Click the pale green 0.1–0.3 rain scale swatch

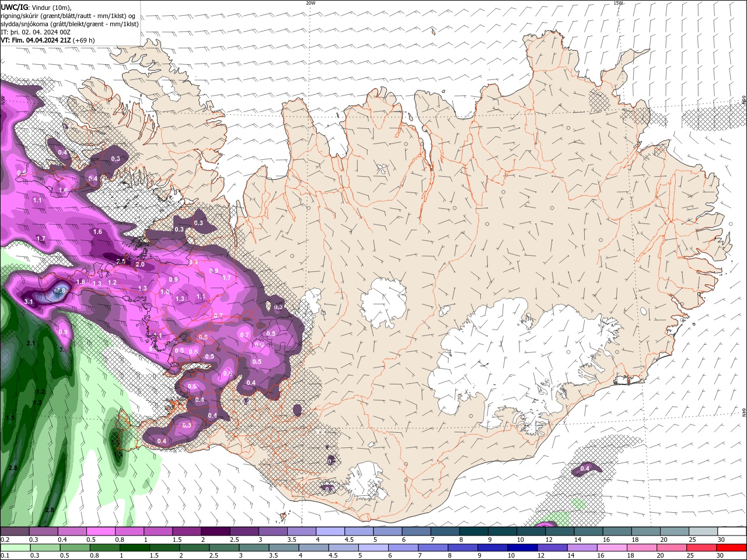[x=14, y=548]
